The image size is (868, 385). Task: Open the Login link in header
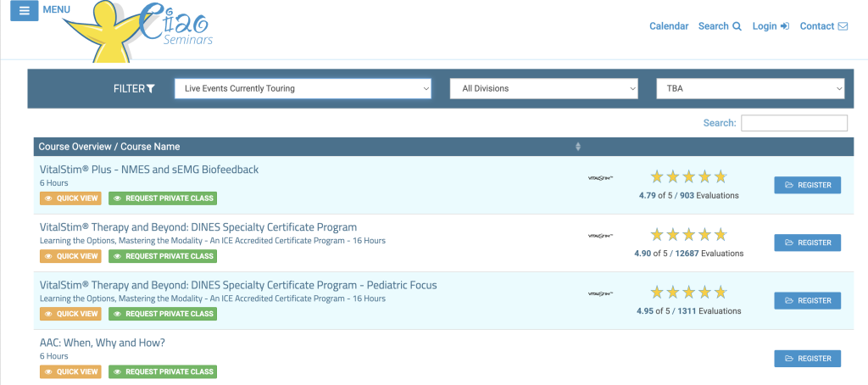point(771,26)
